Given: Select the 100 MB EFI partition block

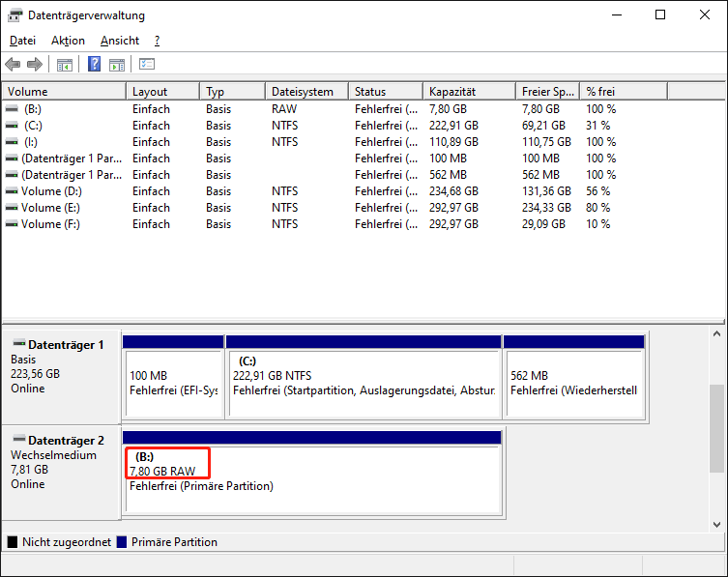Looking at the screenshot, I should (173, 377).
